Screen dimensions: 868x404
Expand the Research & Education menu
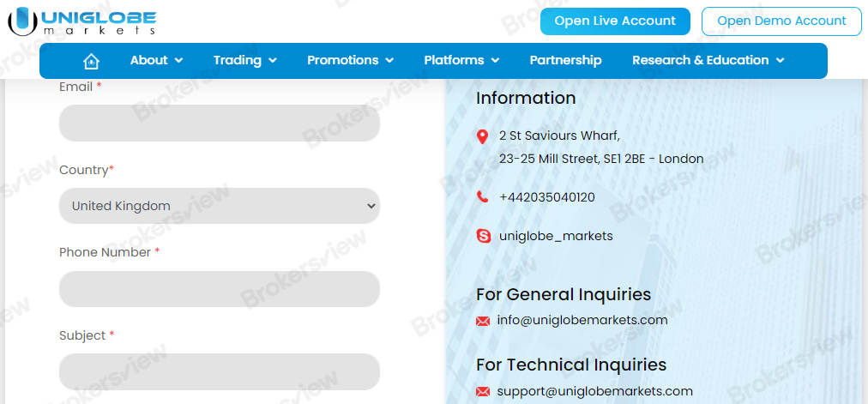[708, 60]
